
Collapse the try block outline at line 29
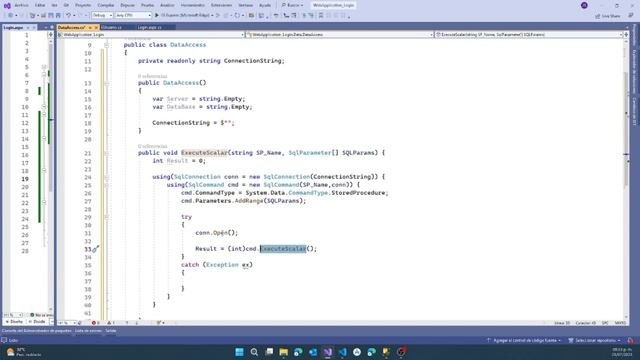(x=107, y=217)
